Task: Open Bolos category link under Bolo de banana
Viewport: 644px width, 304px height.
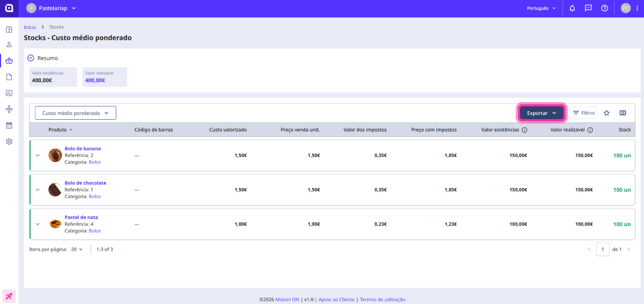Action: pyautogui.click(x=95, y=162)
